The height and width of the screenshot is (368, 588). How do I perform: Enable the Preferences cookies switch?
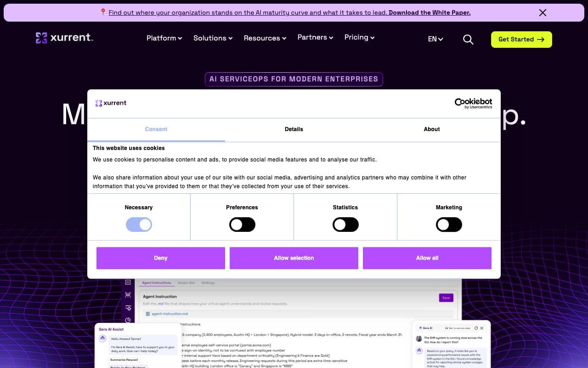point(242,224)
